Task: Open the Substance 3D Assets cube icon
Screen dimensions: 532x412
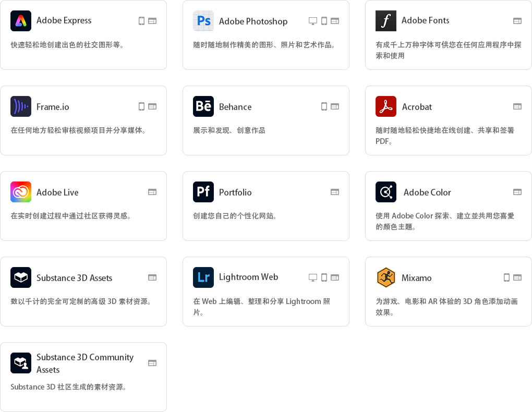Action: click(x=21, y=277)
